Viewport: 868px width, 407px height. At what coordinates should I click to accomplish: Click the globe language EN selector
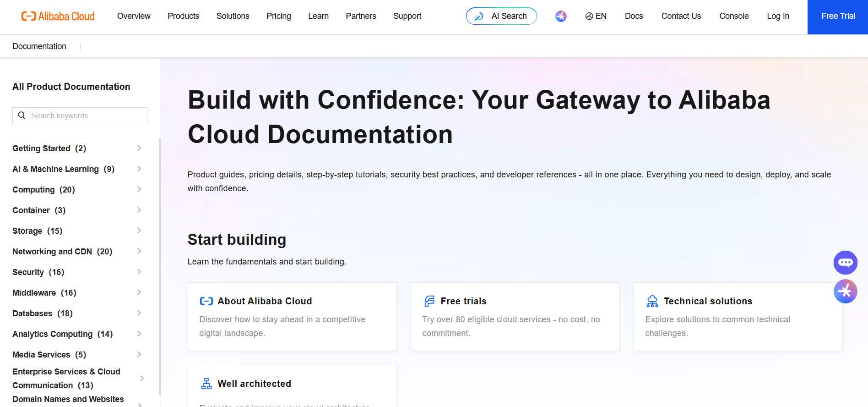pos(596,16)
